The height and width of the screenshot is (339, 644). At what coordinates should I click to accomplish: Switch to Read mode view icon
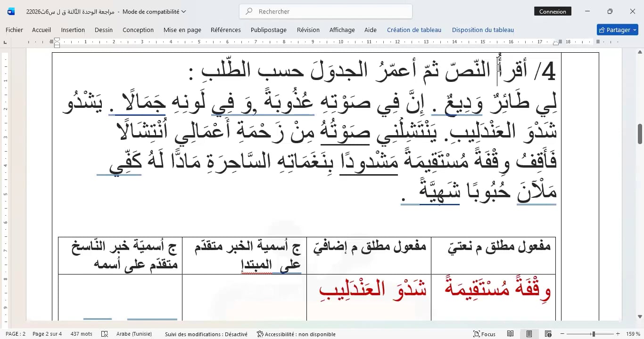511,334
